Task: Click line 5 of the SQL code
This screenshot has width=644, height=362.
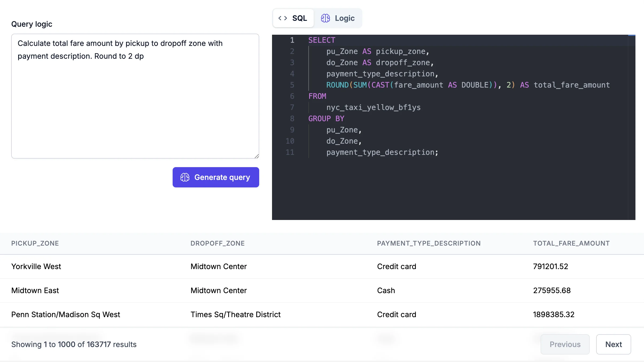Action: [454, 85]
